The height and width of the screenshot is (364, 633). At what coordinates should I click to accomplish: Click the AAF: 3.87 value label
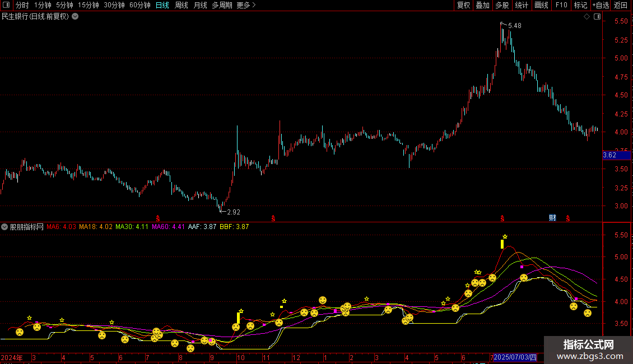tap(202, 227)
